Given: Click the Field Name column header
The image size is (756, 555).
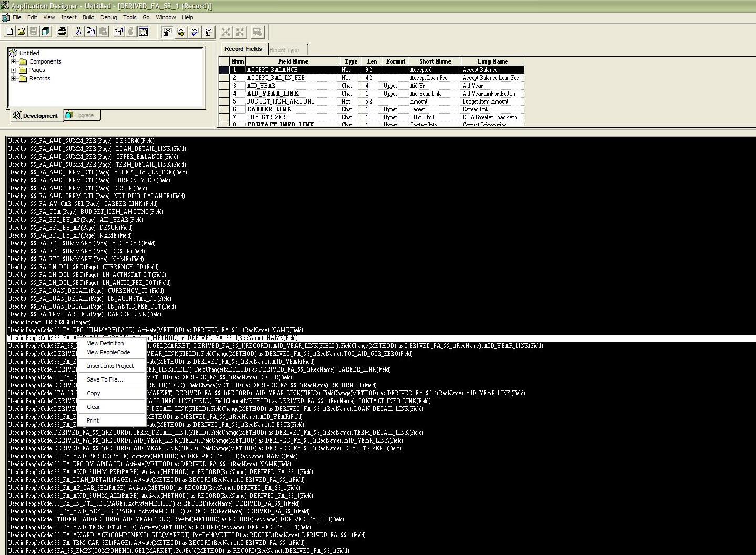Looking at the screenshot, I should point(293,61).
